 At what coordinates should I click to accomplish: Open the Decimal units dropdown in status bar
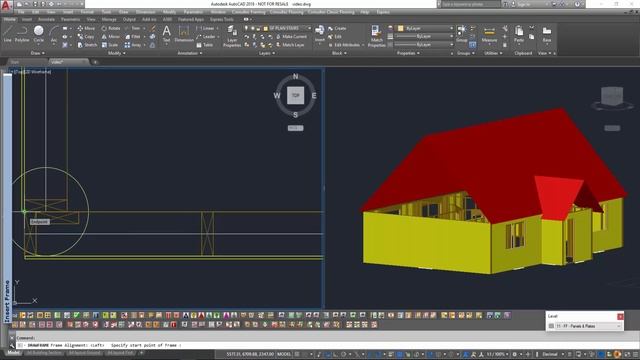click(x=553, y=354)
